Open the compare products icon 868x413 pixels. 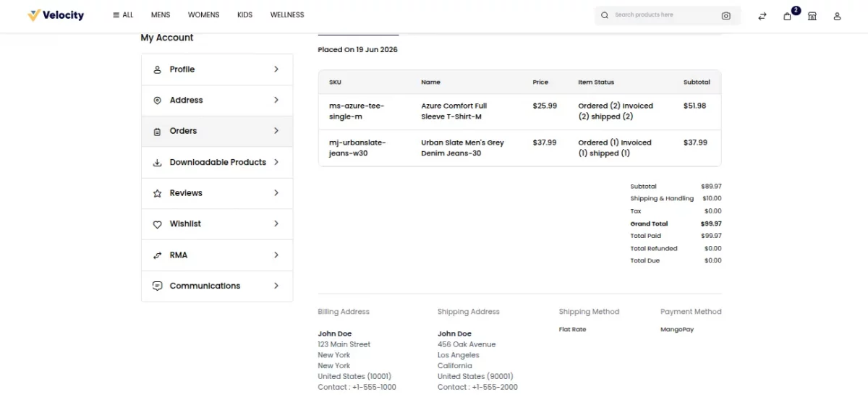pyautogui.click(x=762, y=16)
